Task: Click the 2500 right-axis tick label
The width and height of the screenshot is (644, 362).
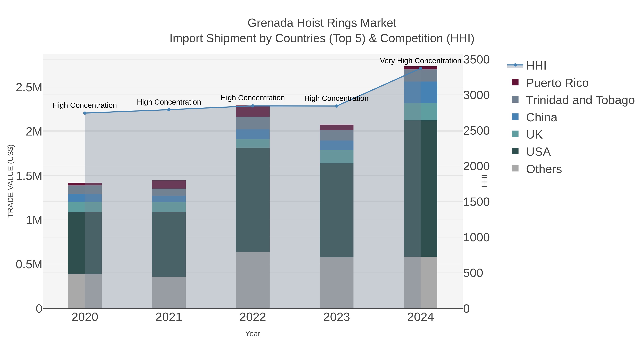Action: (x=477, y=131)
